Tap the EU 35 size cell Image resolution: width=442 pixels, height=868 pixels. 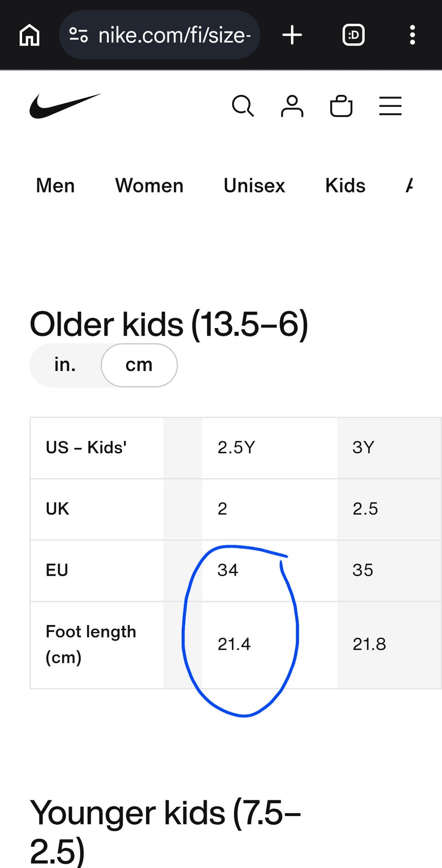pyautogui.click(x=390, y=571)
